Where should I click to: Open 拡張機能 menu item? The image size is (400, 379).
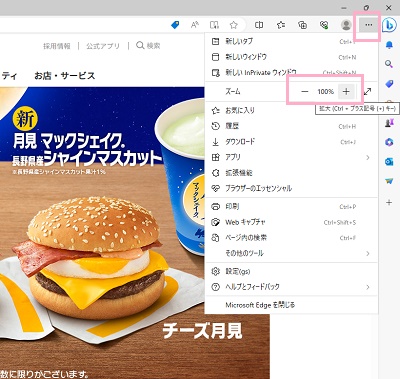(291, 173)
